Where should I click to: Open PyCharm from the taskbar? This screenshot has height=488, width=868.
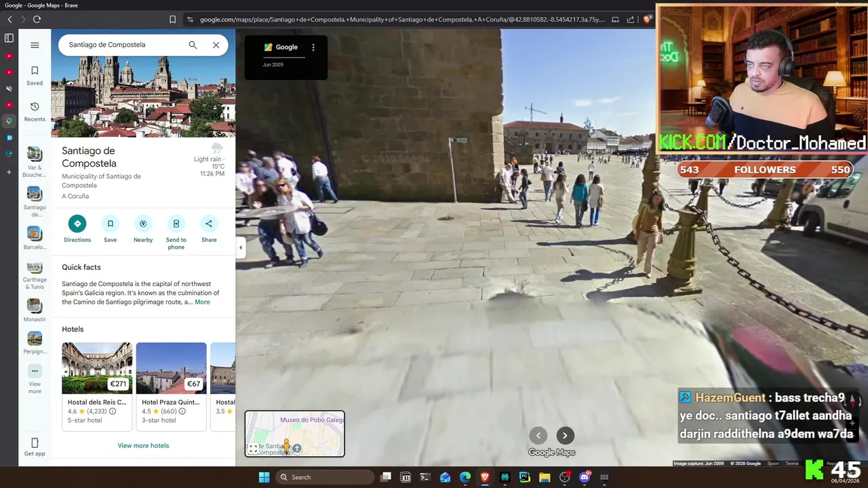click(524, 477)
